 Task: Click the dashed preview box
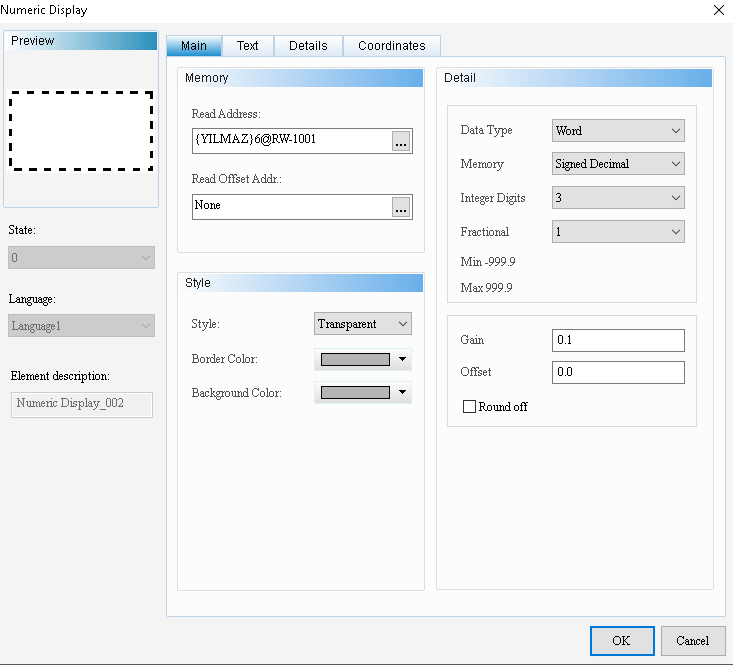click(x=81, y=131)
